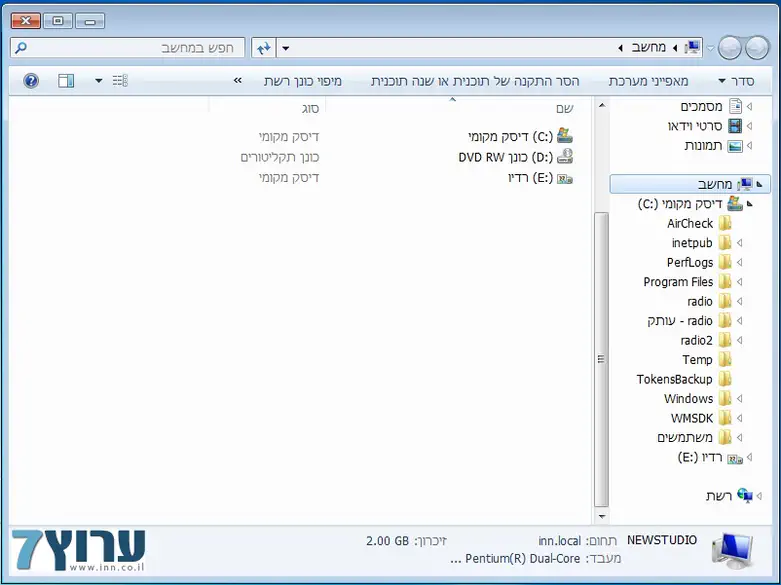Screen dimensions: 781x585
Task: Select DVD RW drive (D:) icon in list
Action: point(565,157)
